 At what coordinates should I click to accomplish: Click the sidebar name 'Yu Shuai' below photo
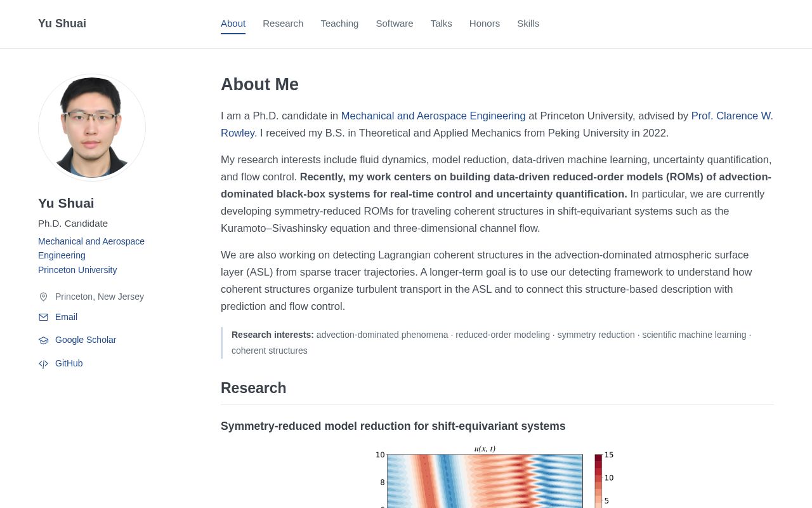pyautogui.click(x=66, y=203)
